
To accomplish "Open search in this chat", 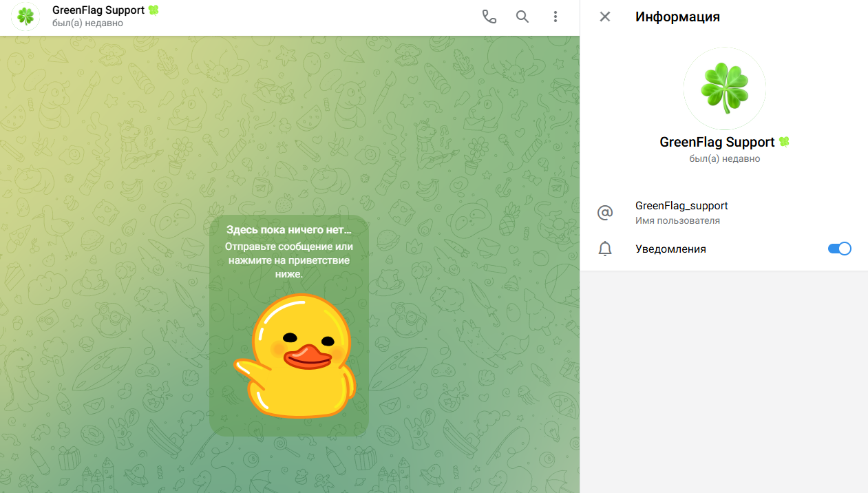I will (x=522, y=17).
